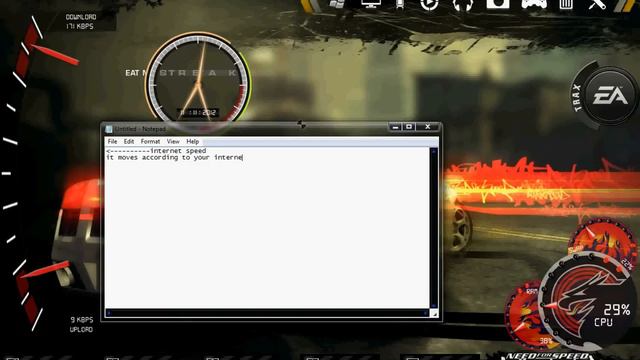Open the Help menu in Notepad
This screenshot has height=360, width=640.
pos(193,141)
